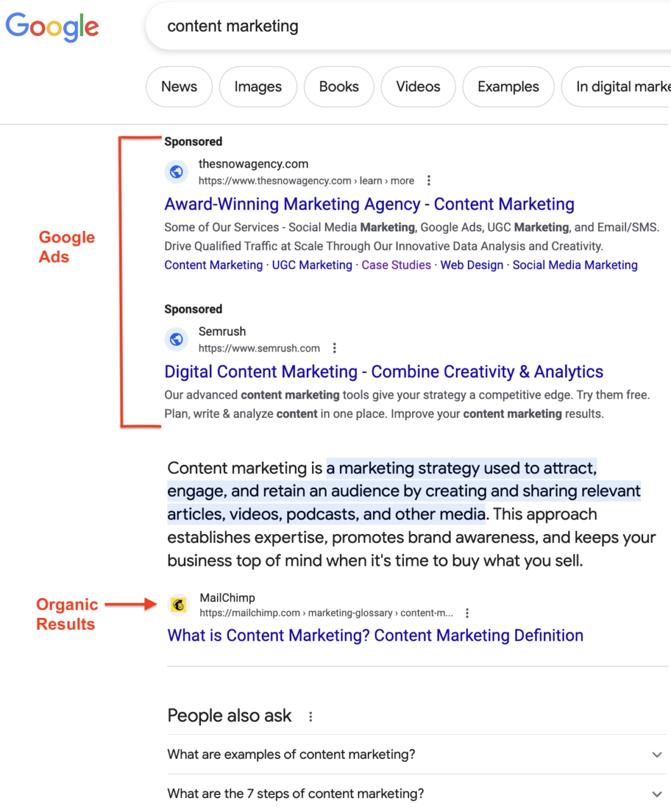The image size is (671, 812).
Task: Switch to the Books filter
Action: pyautogui.click(x=339, y=87)
